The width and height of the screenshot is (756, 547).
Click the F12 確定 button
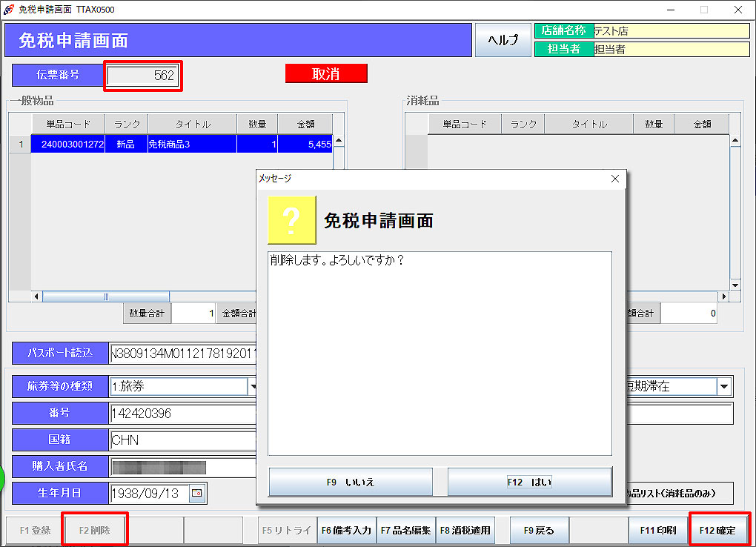(x=718, y=530)
